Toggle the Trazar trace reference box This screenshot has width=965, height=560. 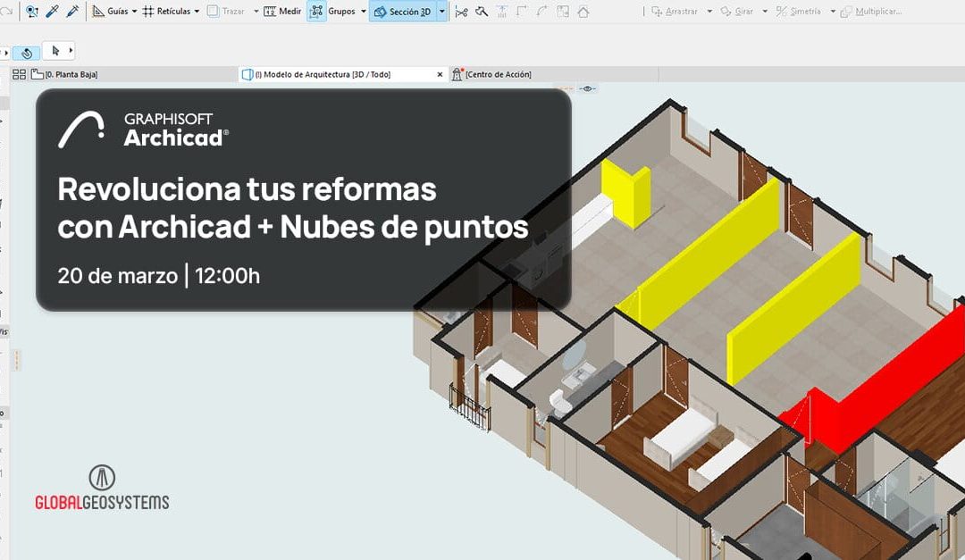pyautogui.click(x=213, y=11)
